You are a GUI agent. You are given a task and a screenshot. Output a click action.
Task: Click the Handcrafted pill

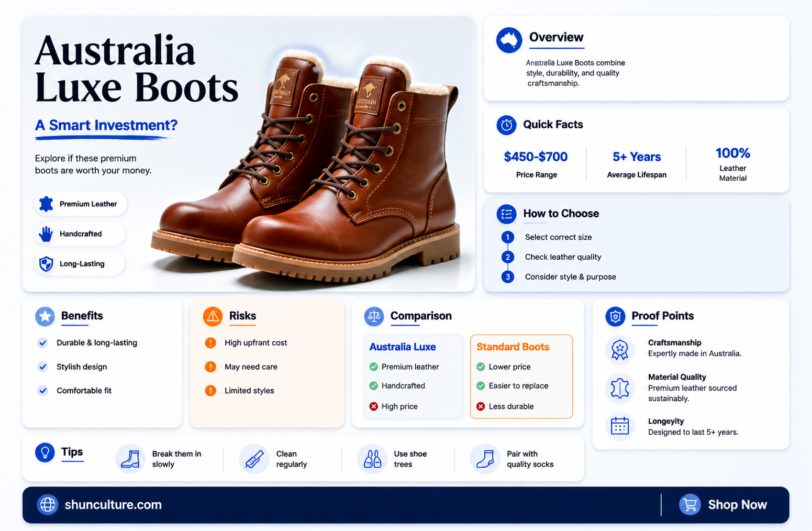[80, 234]
